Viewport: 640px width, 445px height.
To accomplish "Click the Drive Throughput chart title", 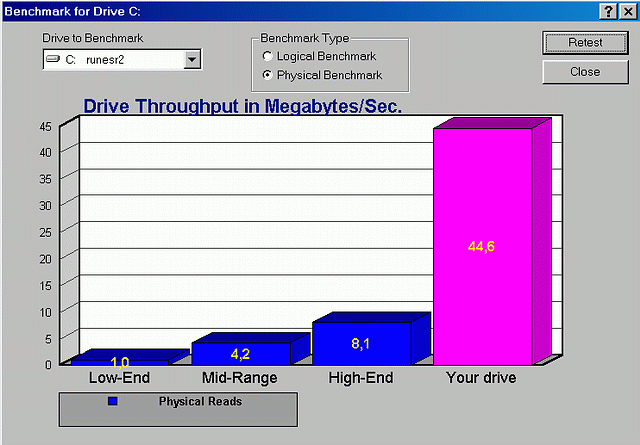I will [x=242, y=106].
